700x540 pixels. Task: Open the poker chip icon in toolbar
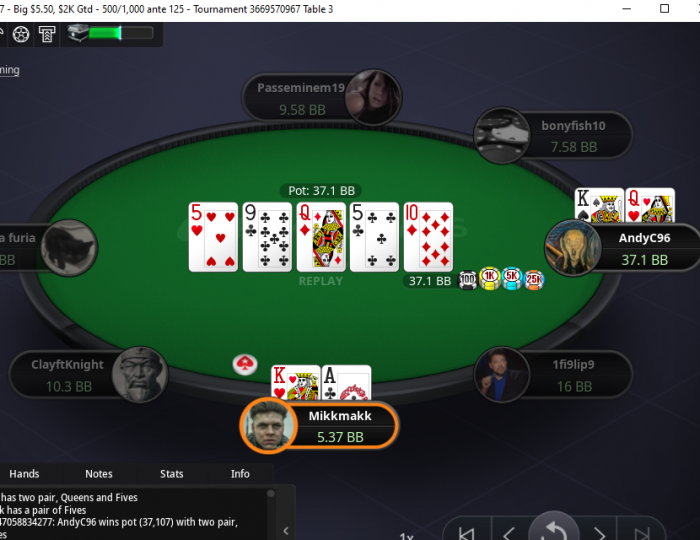coord(21,34)
